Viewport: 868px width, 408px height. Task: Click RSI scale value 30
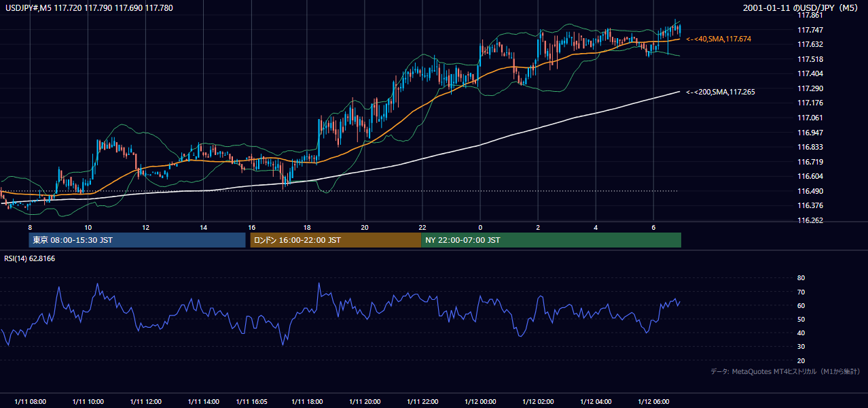pos(801,347)
